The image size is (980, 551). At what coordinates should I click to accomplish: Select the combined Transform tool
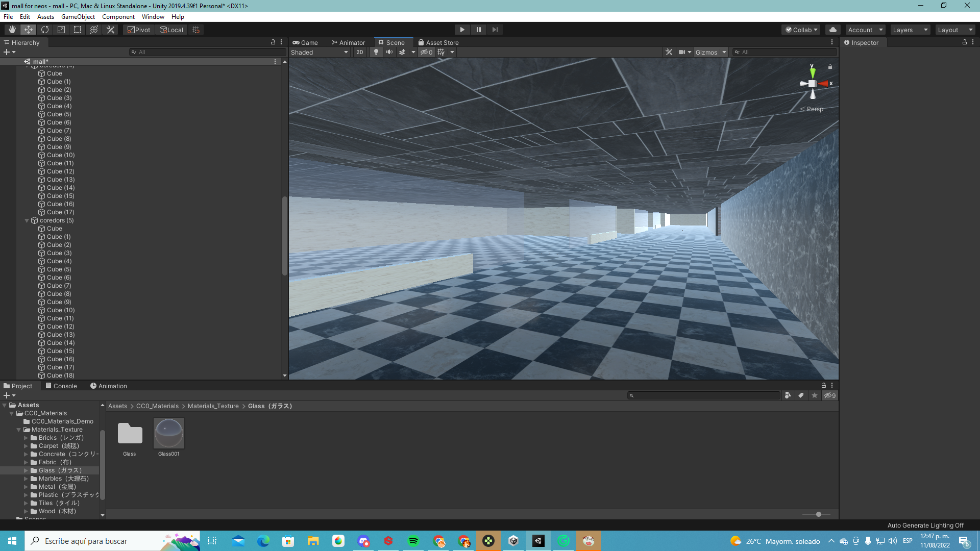tap(94, 30)
